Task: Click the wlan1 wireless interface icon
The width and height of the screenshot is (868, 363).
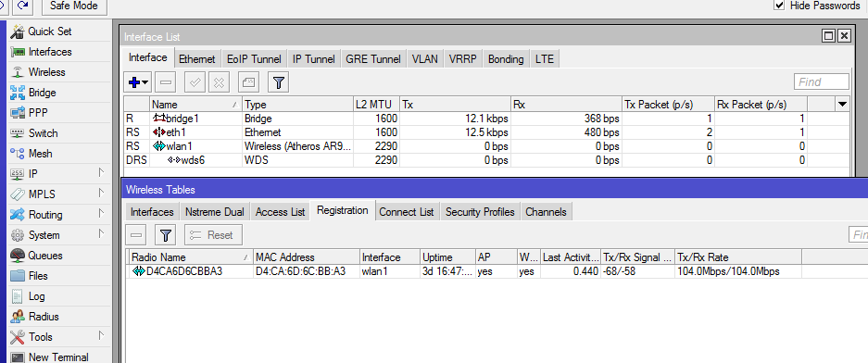Action: [x=159, y=146]
